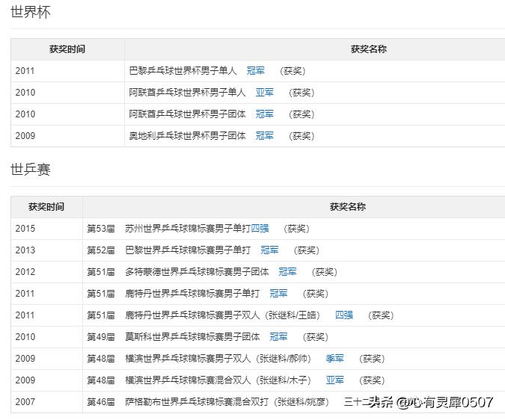
Task: Select the 世界杯 section heading
Action: click(30, 12)
